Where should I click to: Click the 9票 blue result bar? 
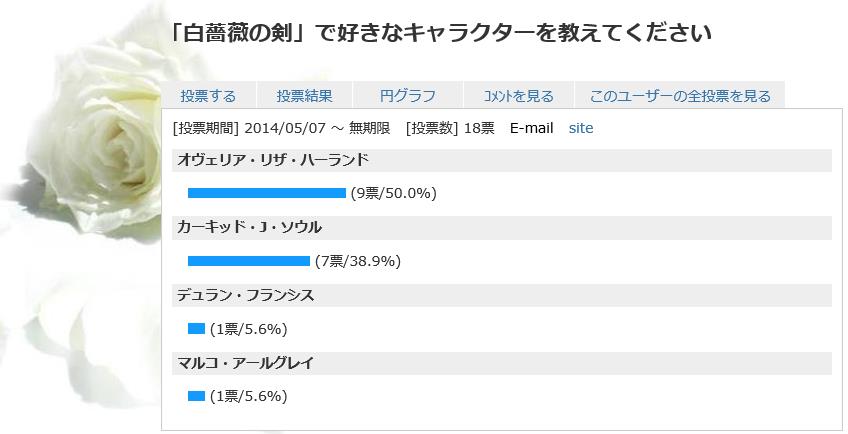point(267,193)
